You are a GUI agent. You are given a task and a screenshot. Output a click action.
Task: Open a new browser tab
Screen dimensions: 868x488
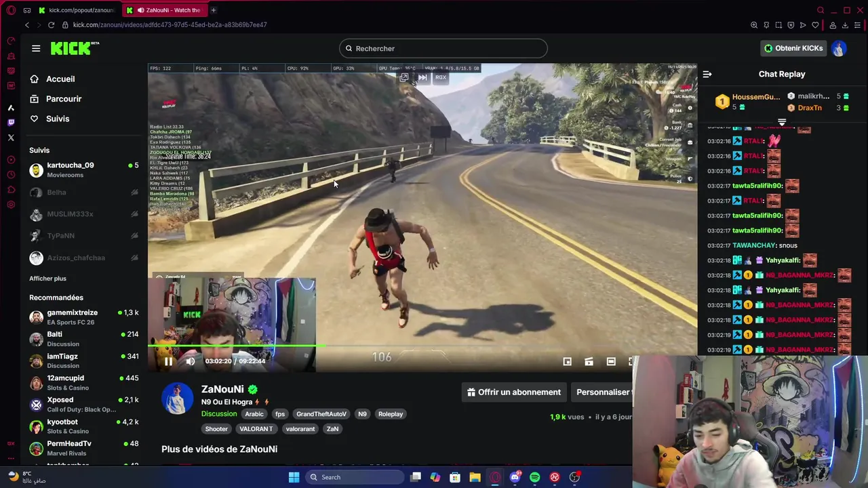[x=213, y=10]
